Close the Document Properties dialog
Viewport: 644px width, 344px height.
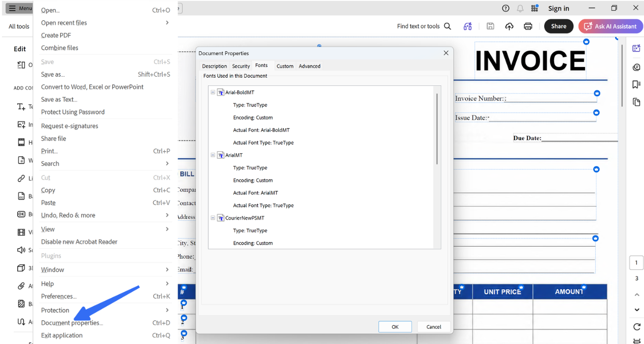point(446,53)
